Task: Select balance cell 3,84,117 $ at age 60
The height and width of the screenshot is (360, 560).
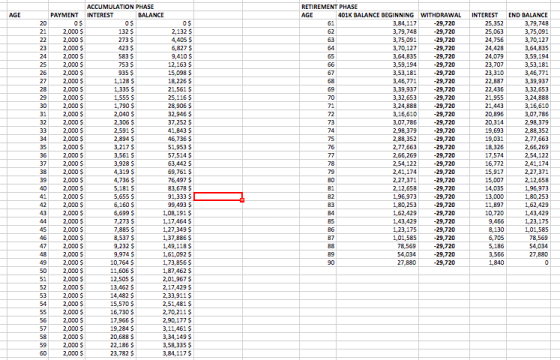Action: click(x=164, y=353)
